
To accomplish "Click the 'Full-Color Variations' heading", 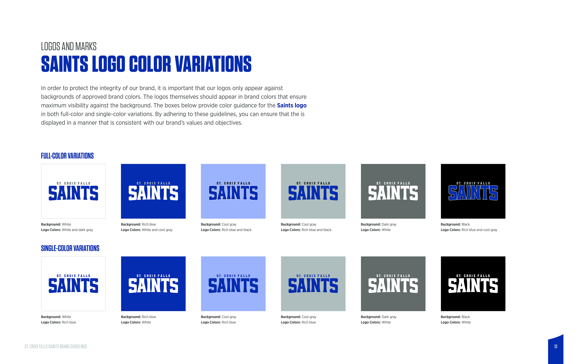I will (67, 156).
